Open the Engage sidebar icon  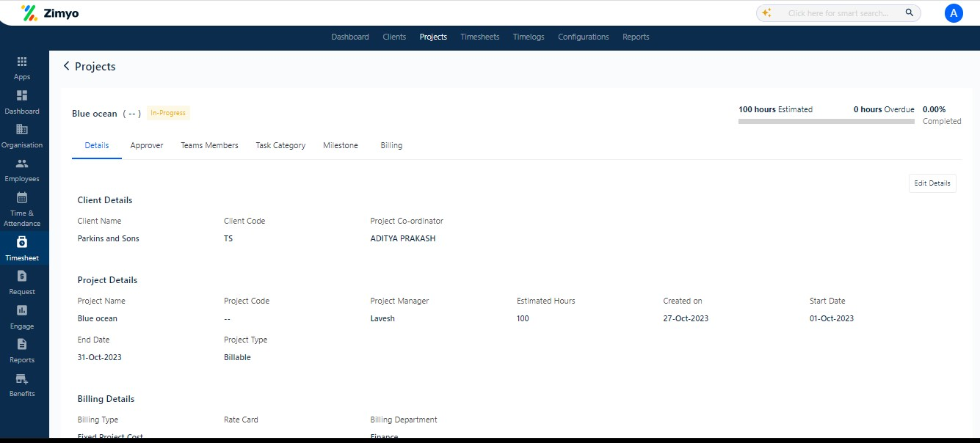pyautogui.click(x=22, y=310)
